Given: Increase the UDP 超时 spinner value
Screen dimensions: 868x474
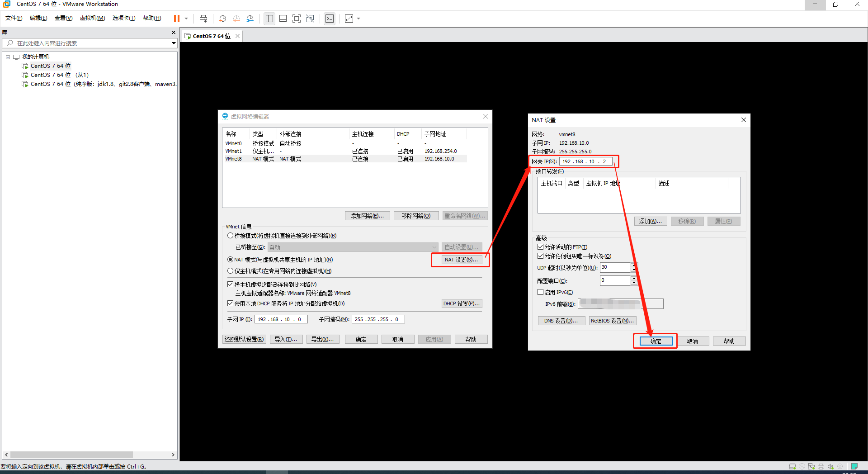Looking at the screenshot, I should point(634,265).
